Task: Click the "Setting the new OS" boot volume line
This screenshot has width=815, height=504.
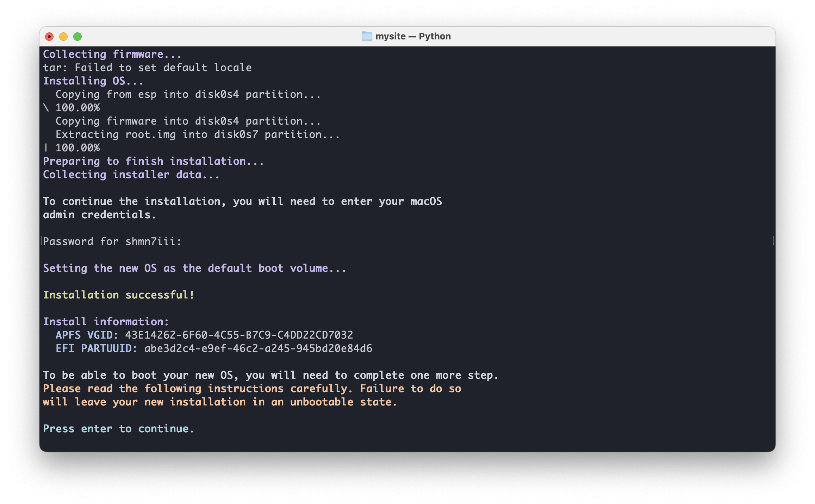Action: (194, 268)
